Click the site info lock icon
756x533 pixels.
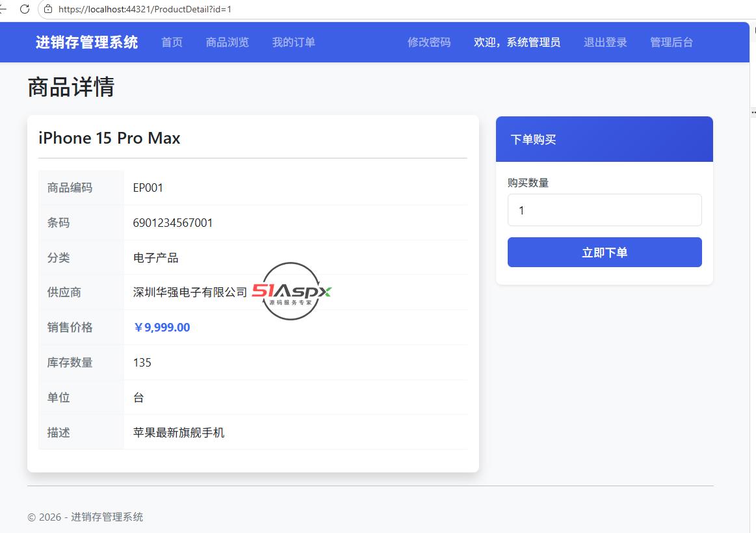click(x=48, y=9)
